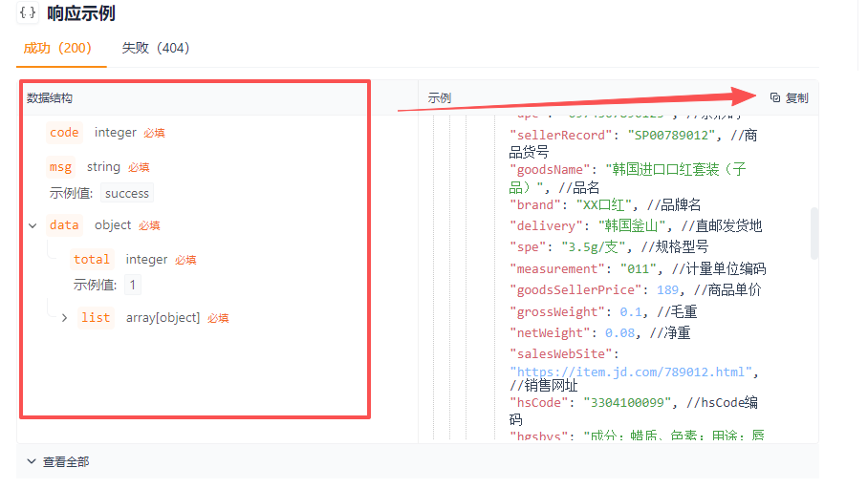Select the list field name tag
This screenshot has height=489, width=868.
pos(96,318)
